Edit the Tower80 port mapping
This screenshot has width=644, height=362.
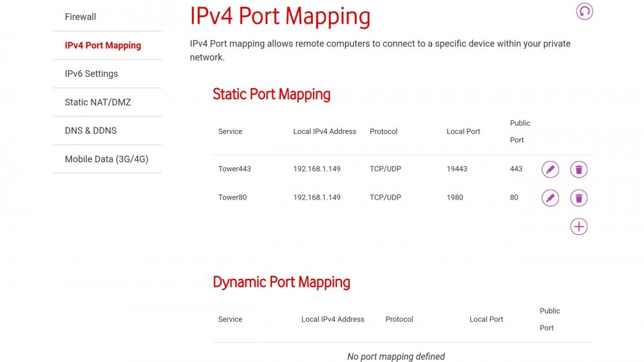(550, 198)
